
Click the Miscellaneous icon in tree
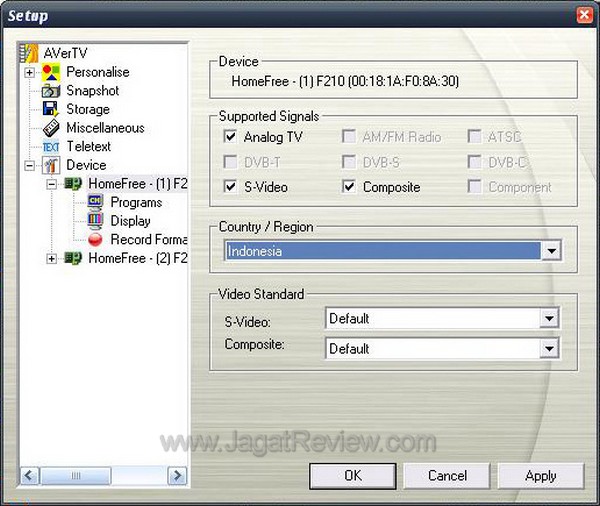coord(51,128)
